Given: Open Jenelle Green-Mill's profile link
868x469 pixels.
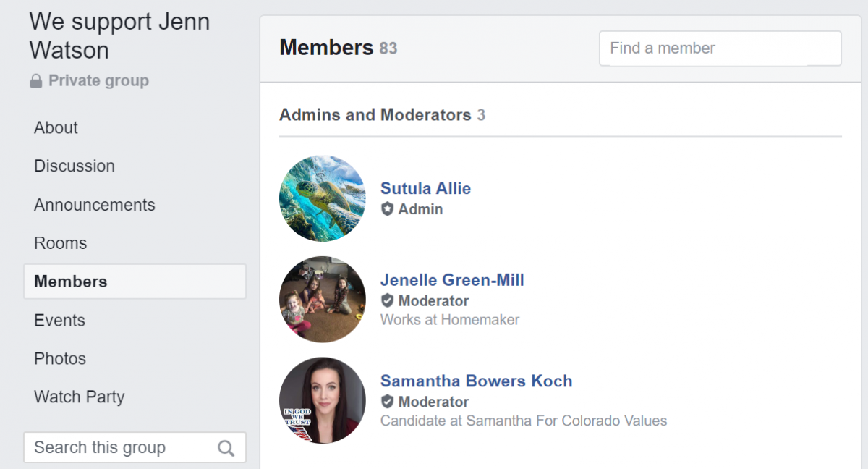Looking at the screenshot, I should pyautogui.click(x=452, y=280).
